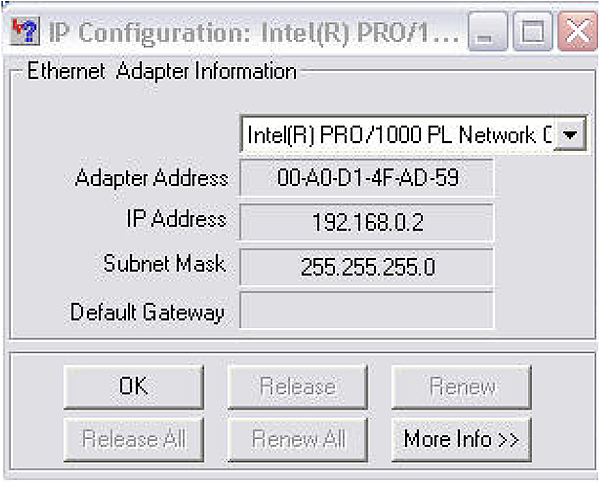The width and height of the screenshot is (600, 483).
Task: Click the Renew All button
Action: pyautogui.click(x=298, y=439)
